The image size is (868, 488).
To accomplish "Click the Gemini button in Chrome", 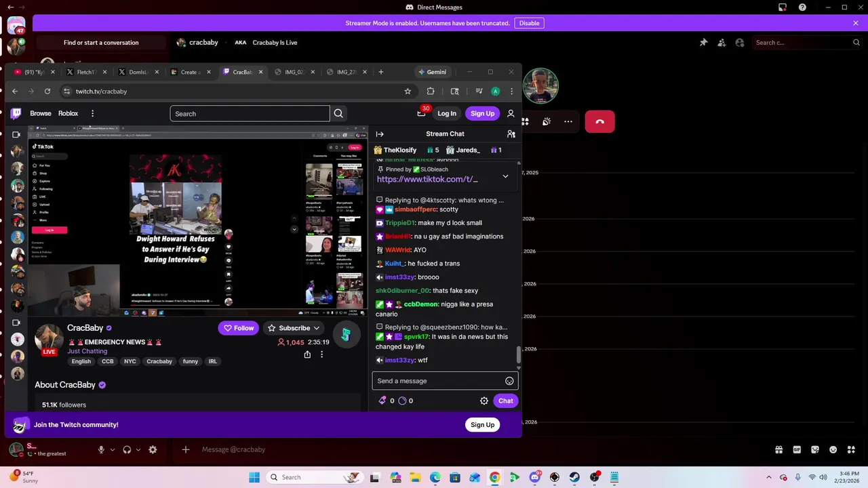I will click(432, 72).
